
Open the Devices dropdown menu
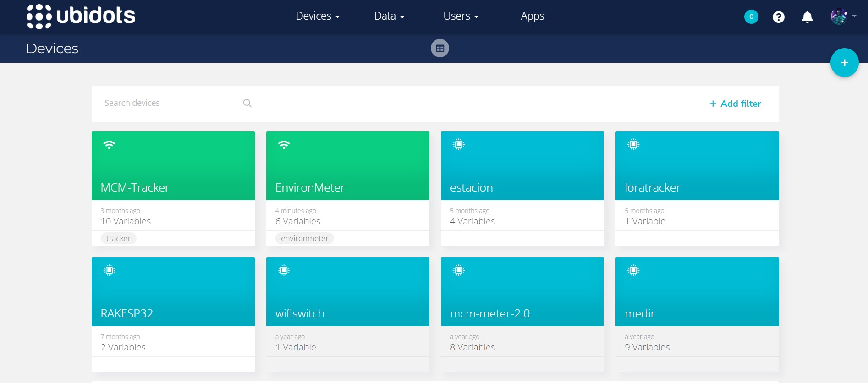(x=318, y=16)
